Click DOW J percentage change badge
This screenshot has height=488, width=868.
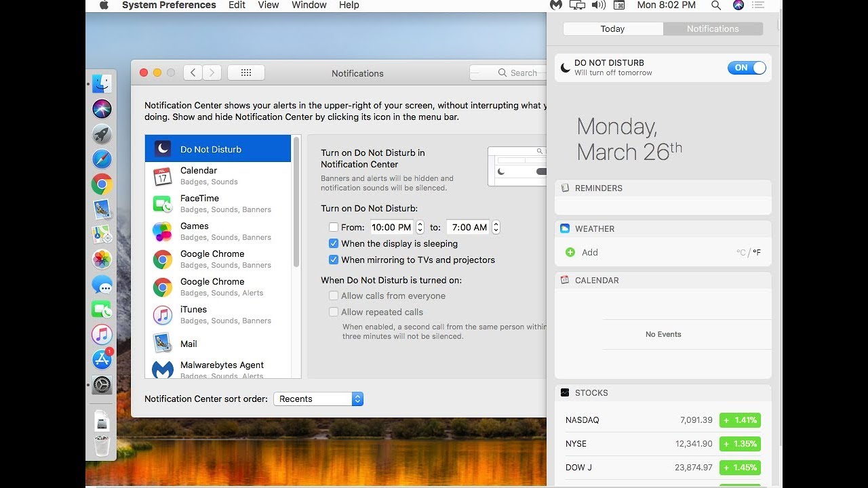(740, 468)
